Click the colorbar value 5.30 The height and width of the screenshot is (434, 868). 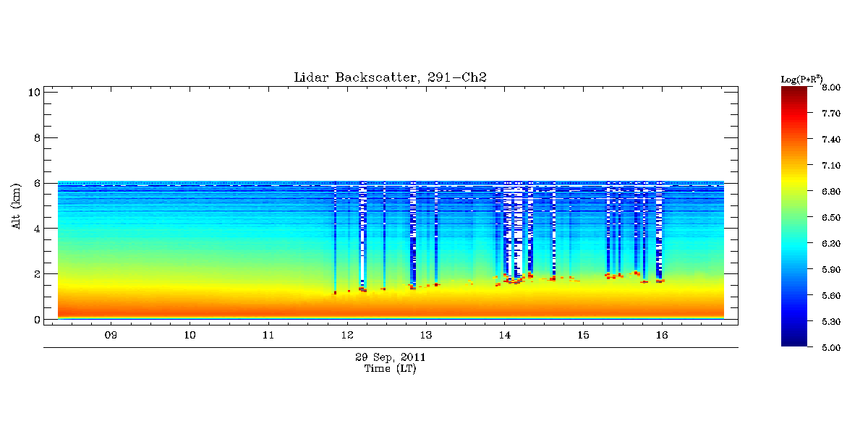(x=831, y=322)
